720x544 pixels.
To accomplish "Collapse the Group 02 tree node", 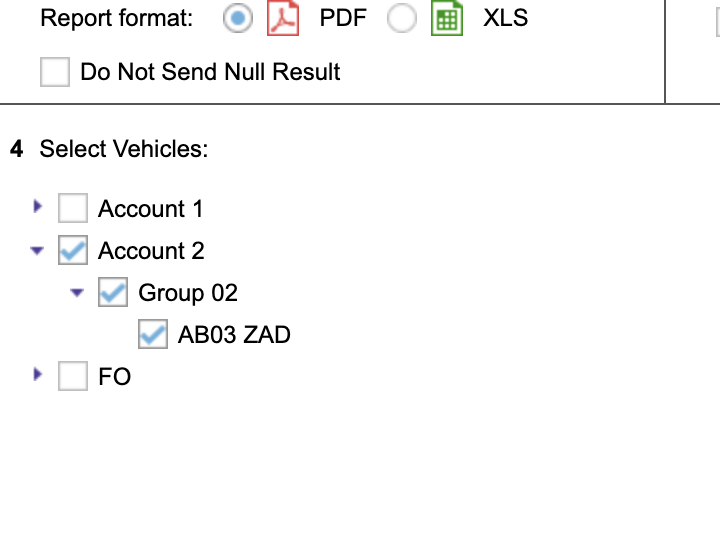I will pos(78,293).
